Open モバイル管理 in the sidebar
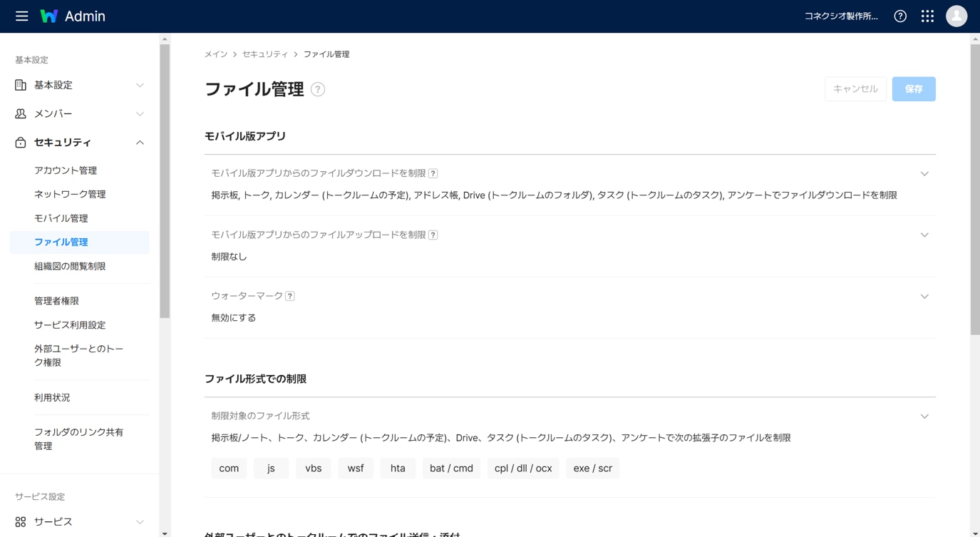Image resolution: width=980 pixels, height=537 pixels. pos(61,218)
